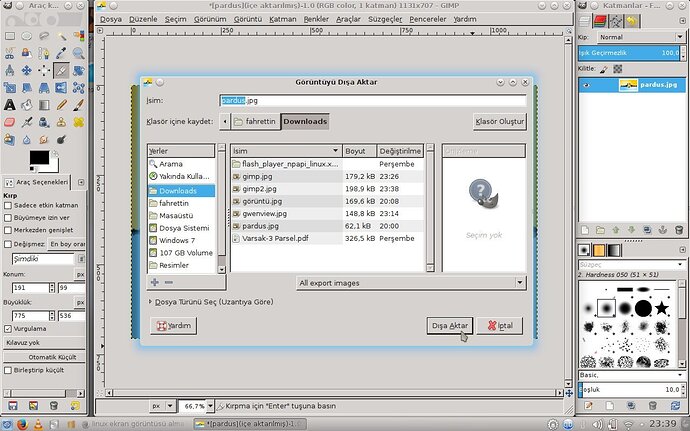The image size is (690, 431).
Task: Click the anchor layer icon
Action: point(663,230)
